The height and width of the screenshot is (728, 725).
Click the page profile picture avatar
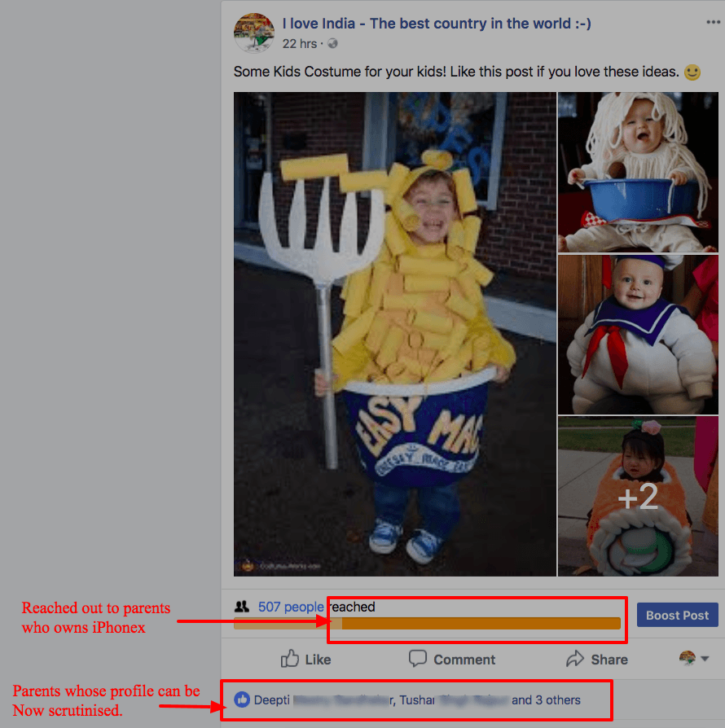253,33
